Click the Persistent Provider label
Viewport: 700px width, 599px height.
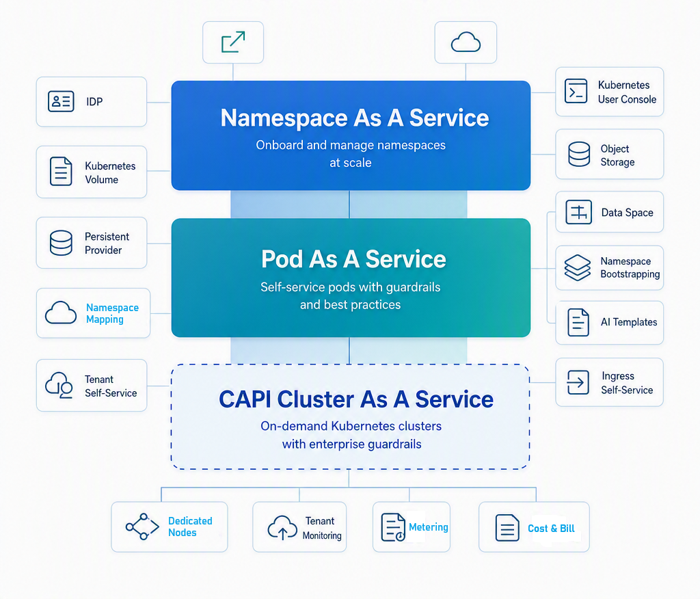pos(107,243)
